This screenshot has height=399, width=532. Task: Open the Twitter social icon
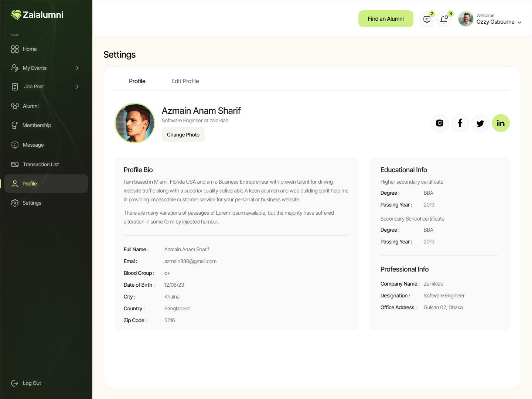point(480,123)
